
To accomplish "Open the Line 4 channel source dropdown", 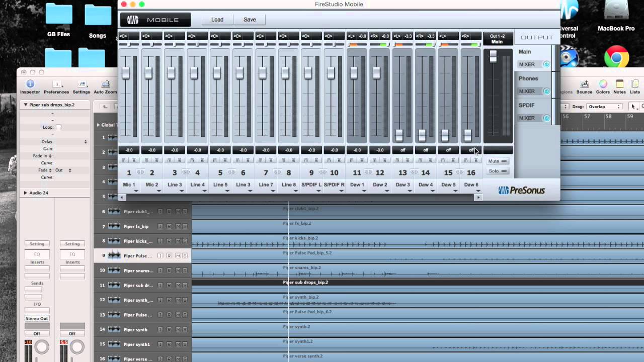I will 204,191.
